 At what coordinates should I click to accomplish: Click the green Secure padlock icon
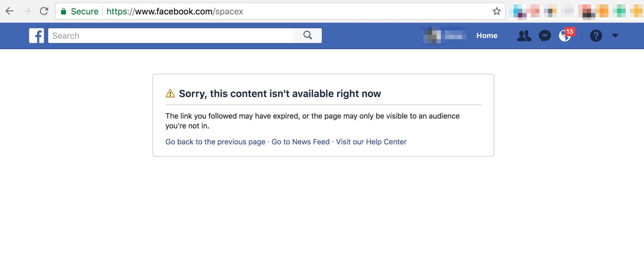pos(64,12)
